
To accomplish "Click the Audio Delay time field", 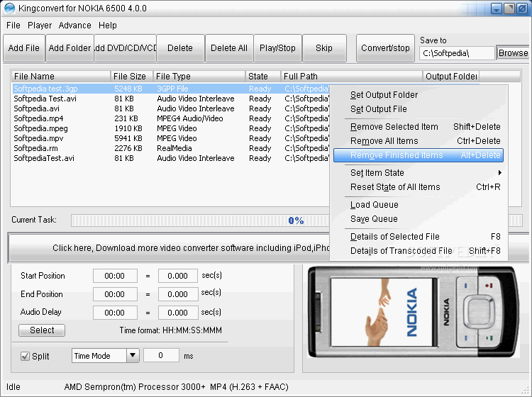I will (x=115, y=312).
